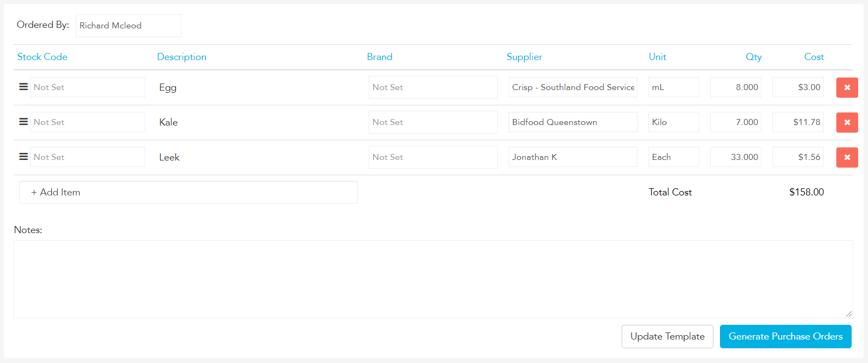This screenshot has height=363, width=868.
Task: Edit cost $11.78 for Kale
Action: point(798,122)
